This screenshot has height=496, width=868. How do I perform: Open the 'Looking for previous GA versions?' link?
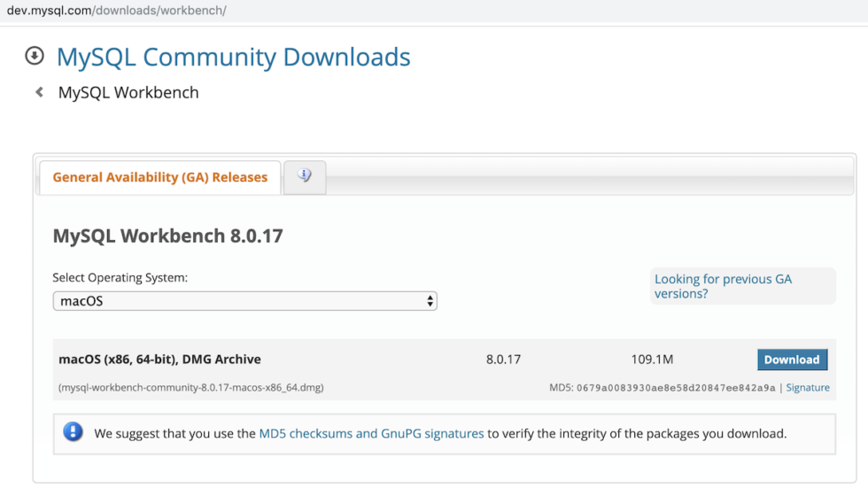coord(723,286)
